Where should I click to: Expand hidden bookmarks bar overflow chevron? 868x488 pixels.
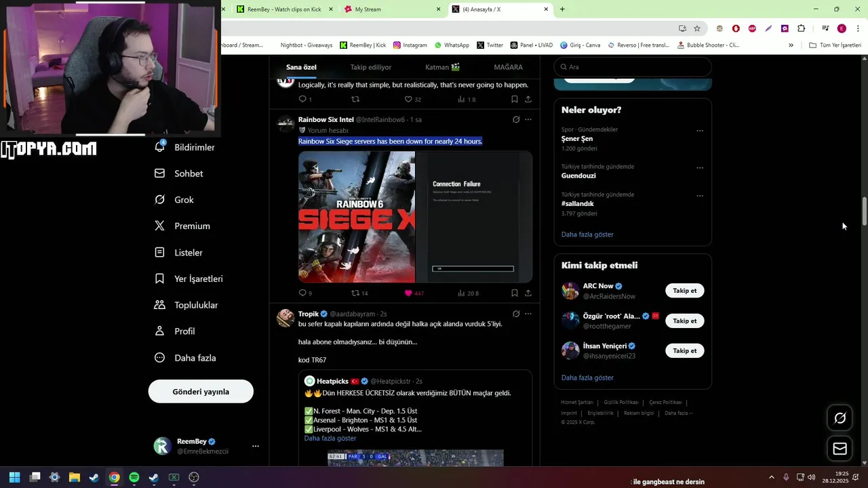791,45
